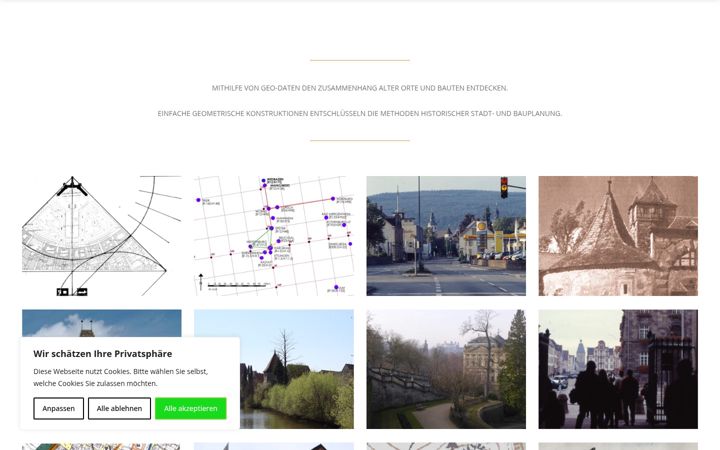Screen dimensions: 720x450
Task: Click the 'Diese Webseite nutzt Cookies' notice text
Action: pos(121,377)
